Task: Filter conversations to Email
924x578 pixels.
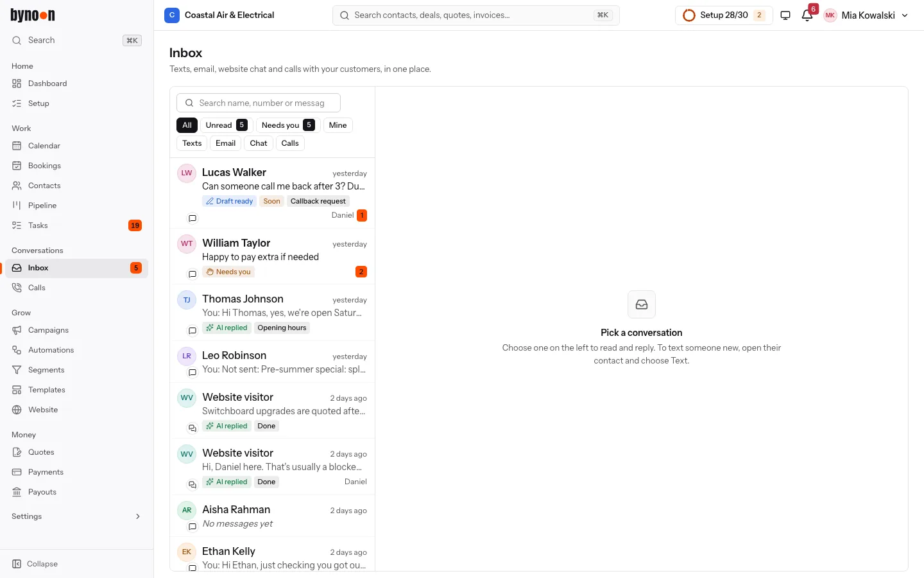Action: [x=225, y=143]
